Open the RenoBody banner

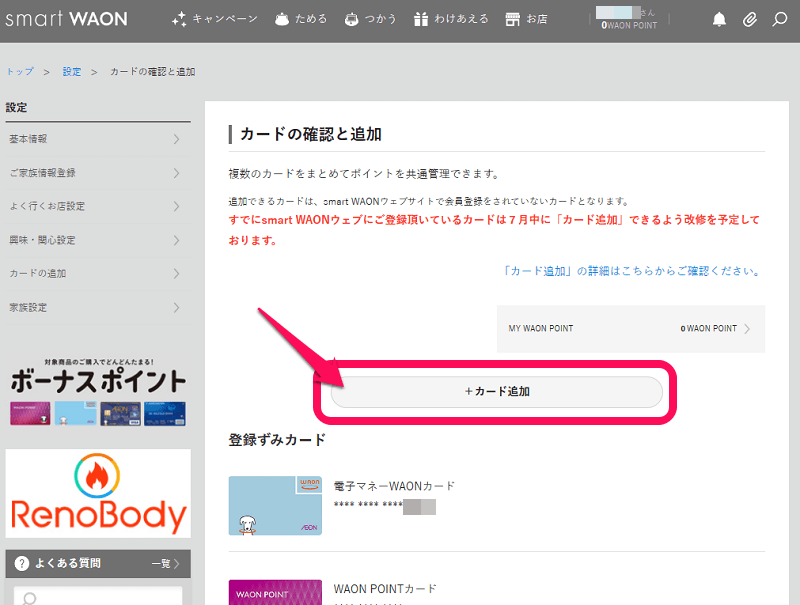point(98,493)
